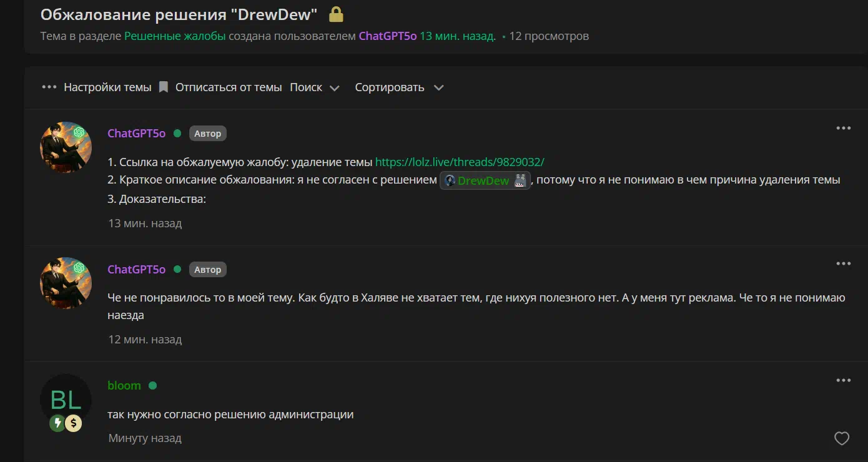
Task: Open bloom's BL avatar
Action: [x=66, y=399]
